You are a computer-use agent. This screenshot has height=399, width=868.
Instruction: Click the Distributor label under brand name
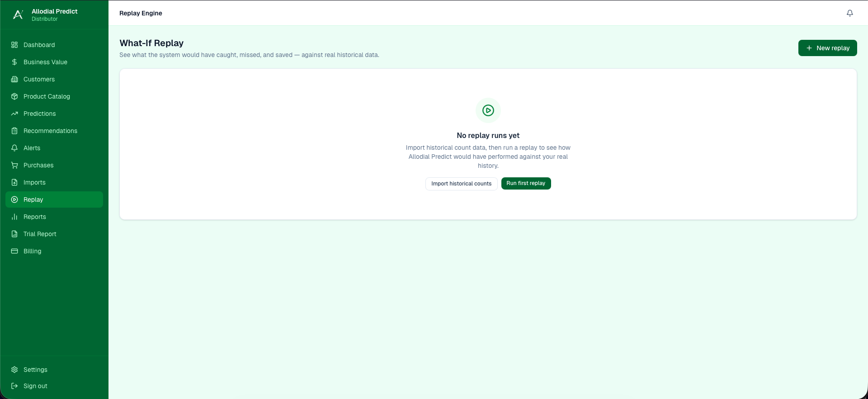pyautogui.click(x=45, y=19)
